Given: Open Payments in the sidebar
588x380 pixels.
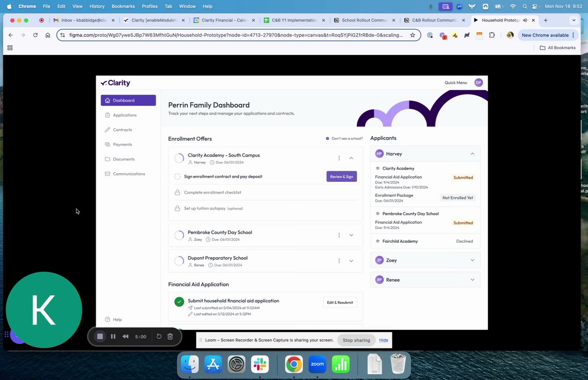Looking at the screenshot, I should point(119,145).
